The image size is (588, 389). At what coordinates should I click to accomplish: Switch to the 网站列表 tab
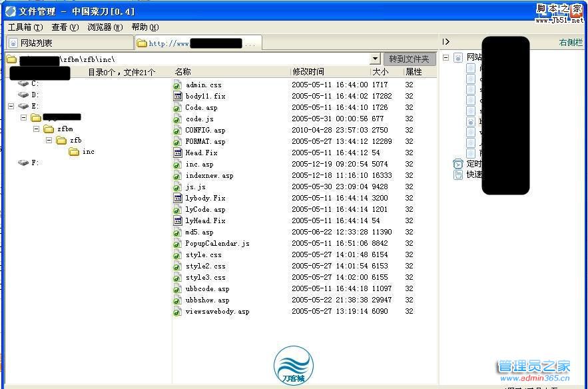coord(70,43)
